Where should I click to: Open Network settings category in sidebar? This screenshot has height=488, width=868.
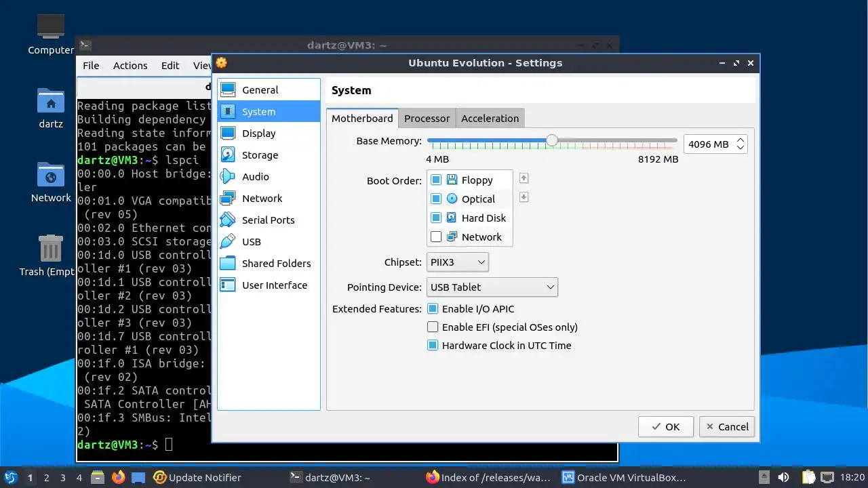tap(269, 199)
